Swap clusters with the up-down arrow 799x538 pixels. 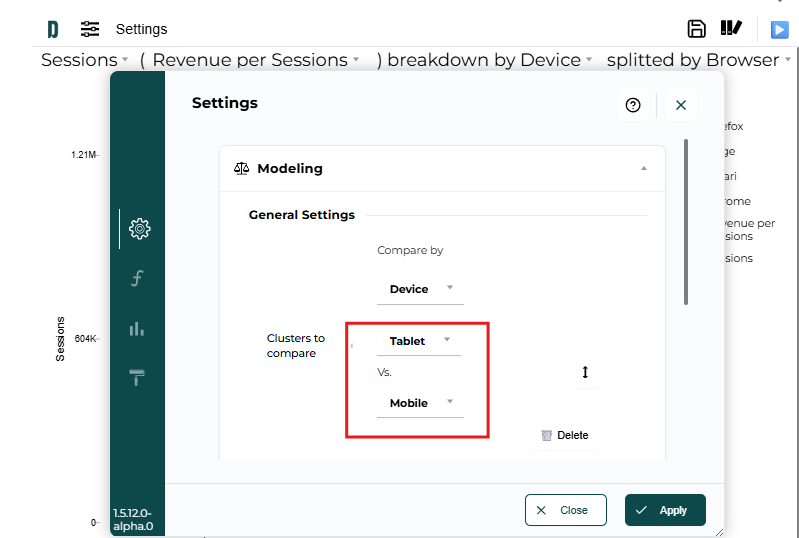[x=585, y=372]
